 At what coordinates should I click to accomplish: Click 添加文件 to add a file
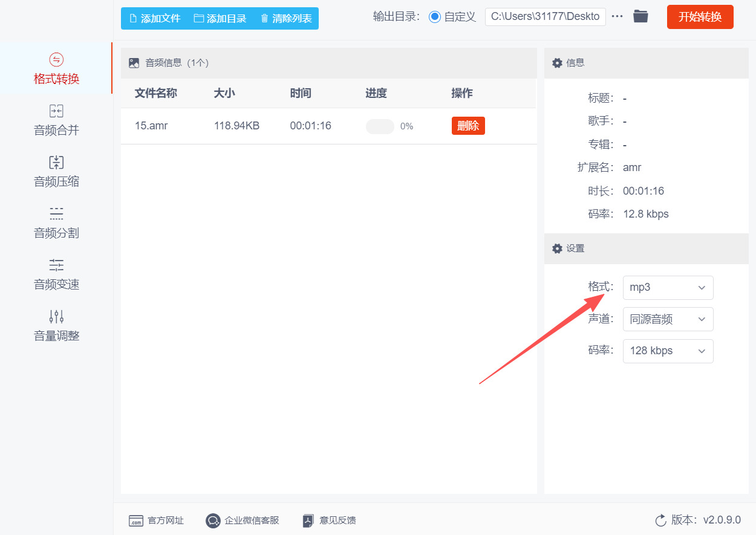click(155, 18)
